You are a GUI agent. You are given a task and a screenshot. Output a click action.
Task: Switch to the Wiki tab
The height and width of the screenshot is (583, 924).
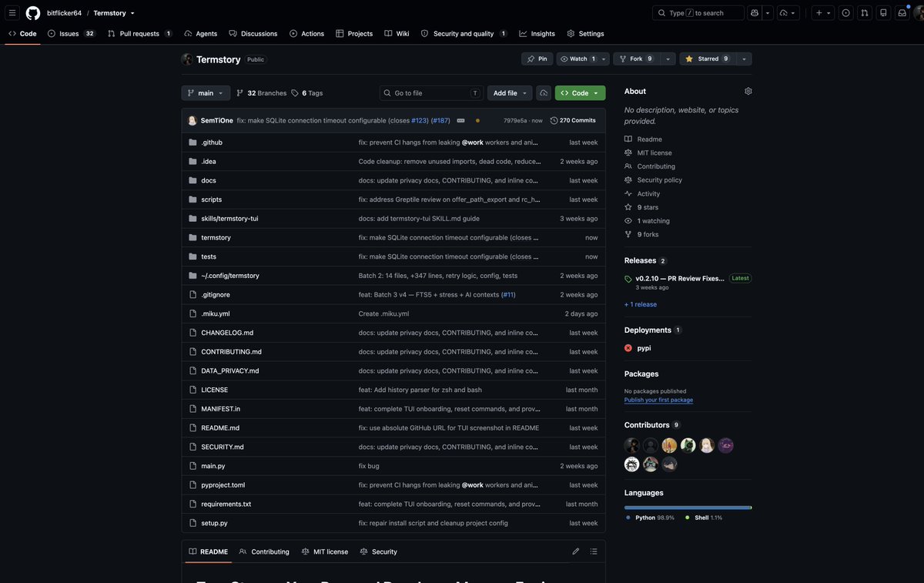397,34
